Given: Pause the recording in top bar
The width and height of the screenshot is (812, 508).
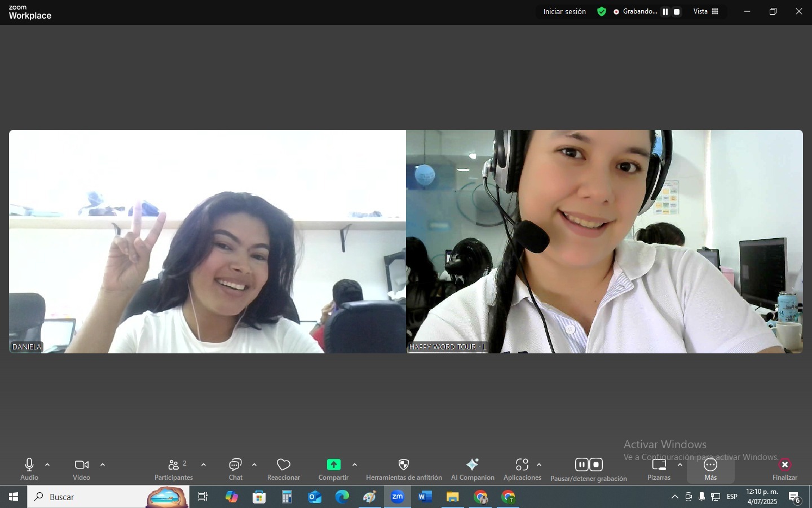Looking at the screenshot, I should 665,12.
